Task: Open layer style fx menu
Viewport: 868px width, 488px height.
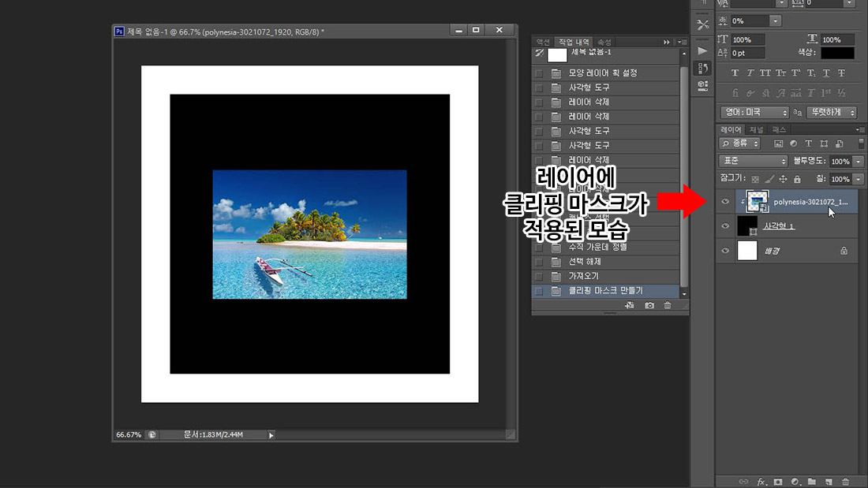Action: 761,482
